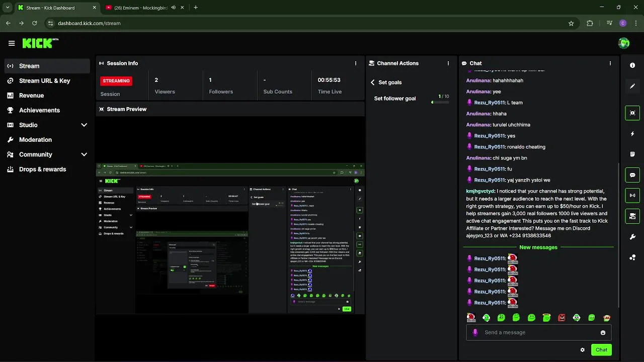
Task: Open Moderation in the sidebar
Action: (48, 140)
